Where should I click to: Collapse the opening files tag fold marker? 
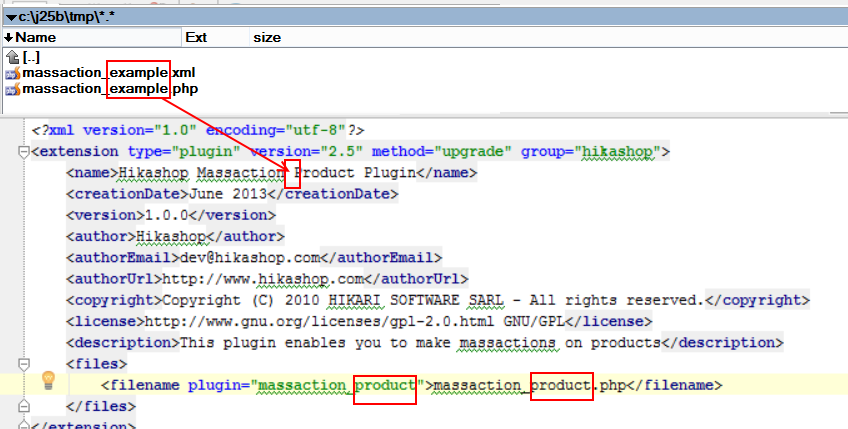[24, 364]
